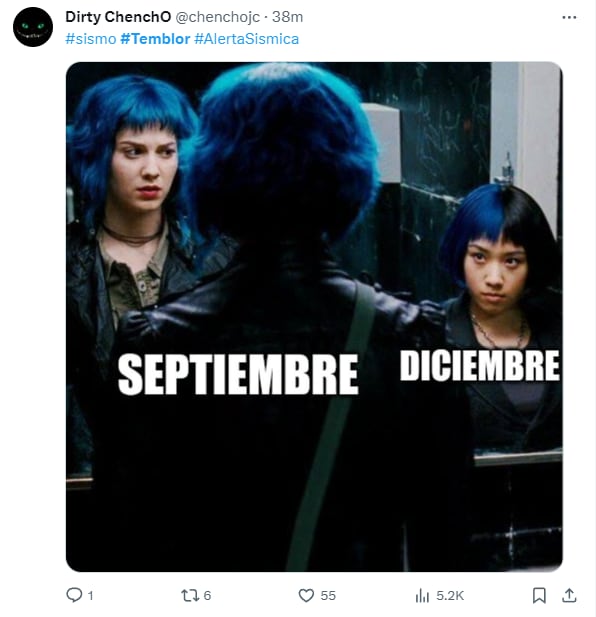This screenshot has width=596, height=617.
Task: View analytics via the bar chart icon
Action: pos(422,595)
